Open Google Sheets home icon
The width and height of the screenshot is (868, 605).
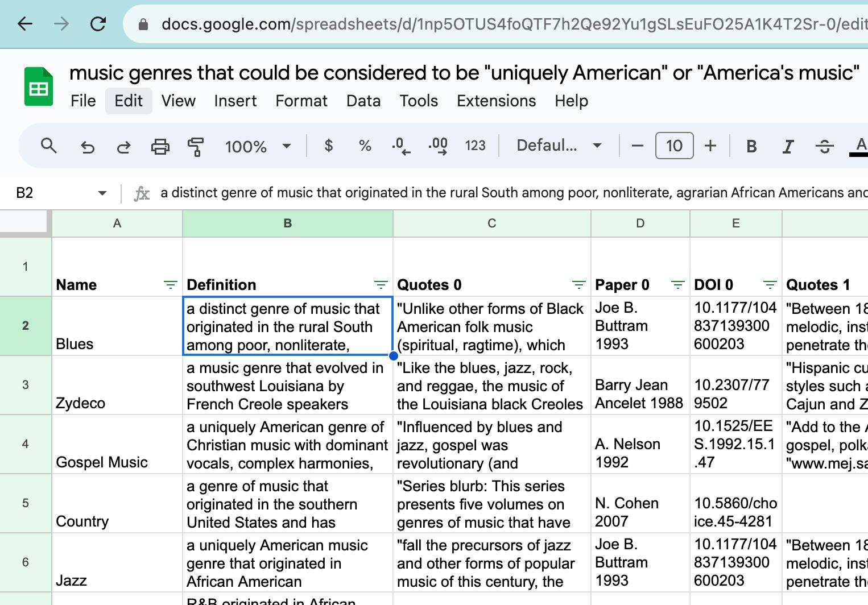(38, 86)
